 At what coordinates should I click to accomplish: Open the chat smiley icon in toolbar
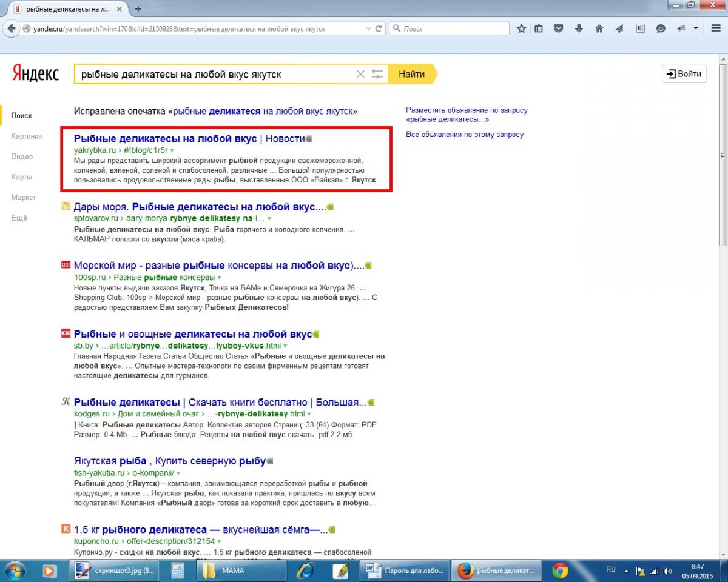coord(661,28)
